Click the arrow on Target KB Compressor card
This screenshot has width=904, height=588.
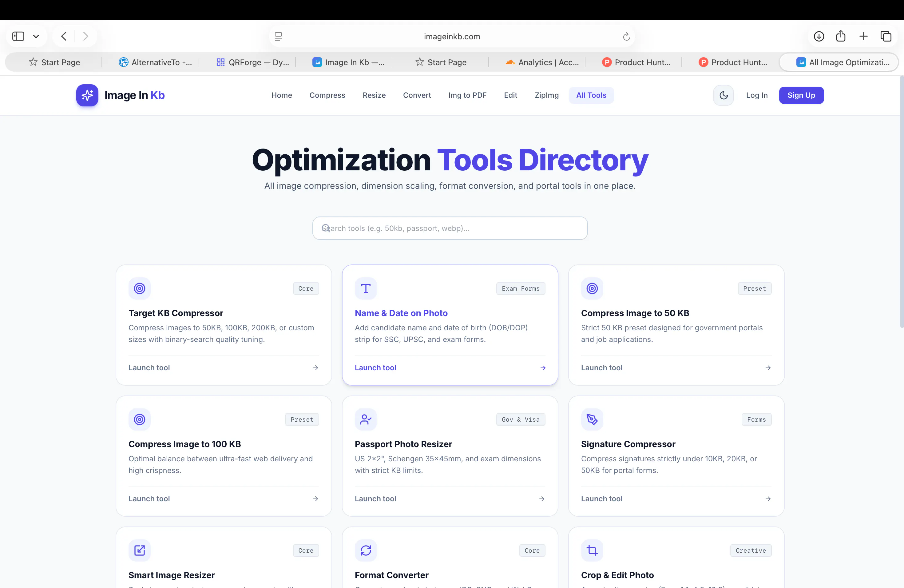[315, 368]
